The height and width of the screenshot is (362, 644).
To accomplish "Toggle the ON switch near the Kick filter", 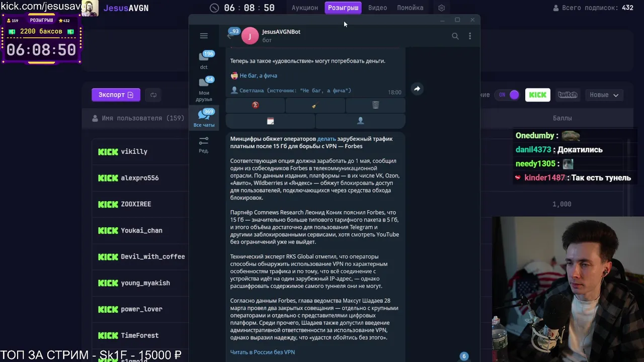I will point(507,95).
